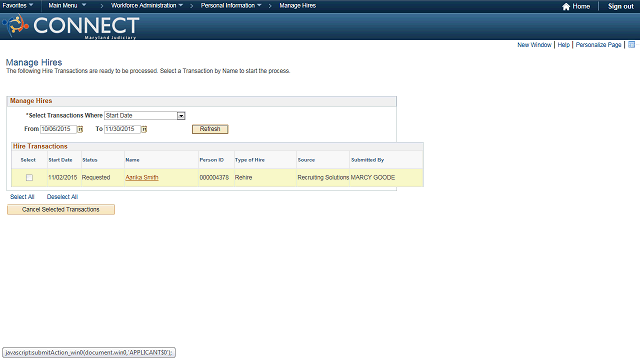
Task: Click the Sign out link
Action: coord(620,7)
